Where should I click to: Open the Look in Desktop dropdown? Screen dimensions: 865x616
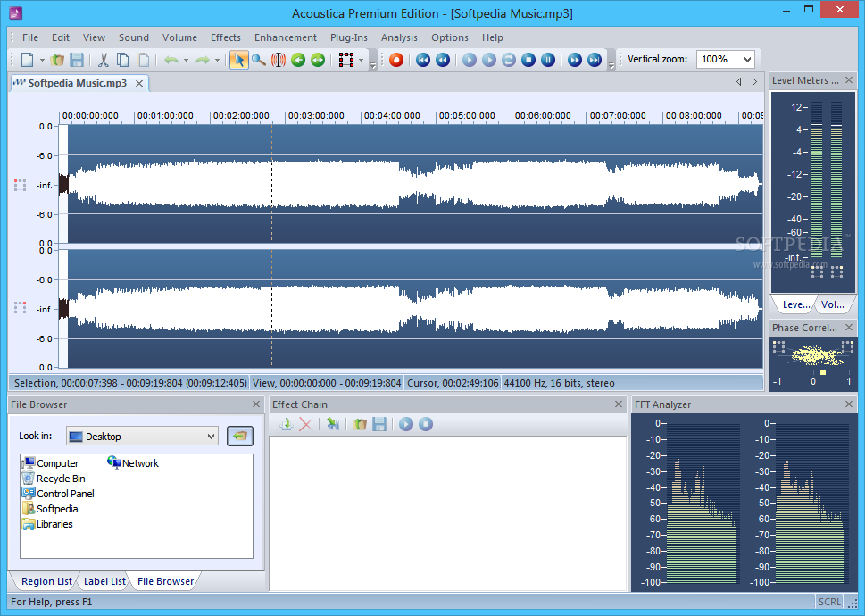142,437
